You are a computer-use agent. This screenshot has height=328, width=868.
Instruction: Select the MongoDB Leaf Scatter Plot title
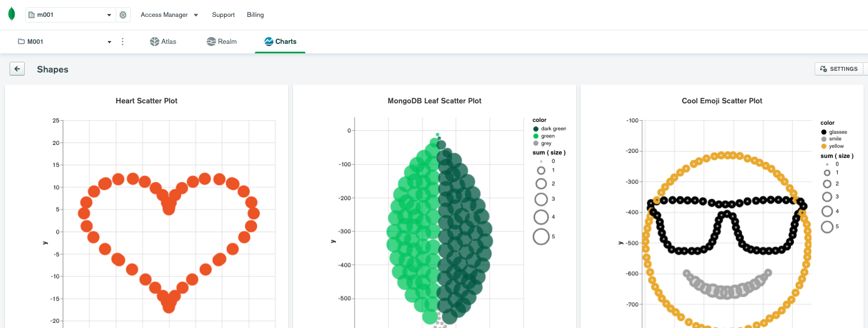coord(435,101)
